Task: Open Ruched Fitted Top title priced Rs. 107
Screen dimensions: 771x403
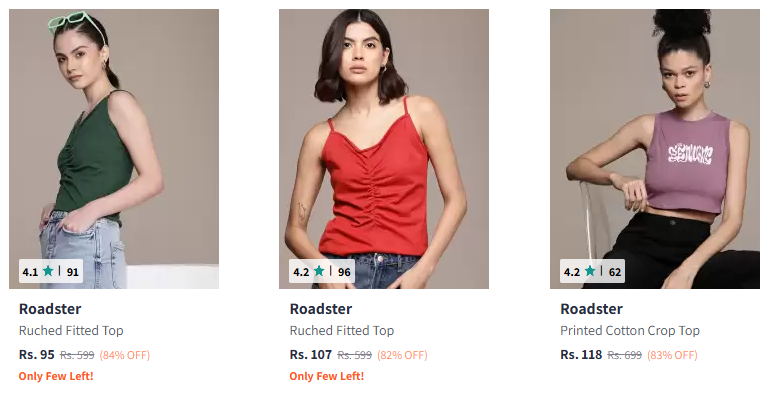Action: tap(342, 330)
